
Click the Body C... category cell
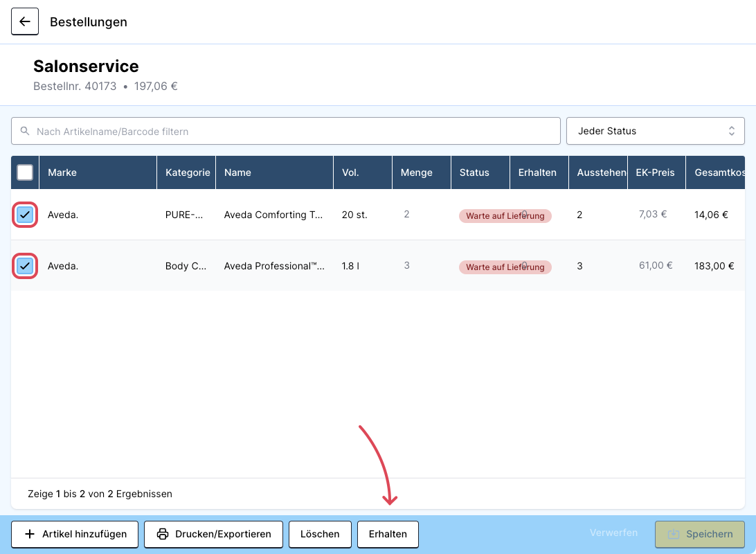pos(186,266)
